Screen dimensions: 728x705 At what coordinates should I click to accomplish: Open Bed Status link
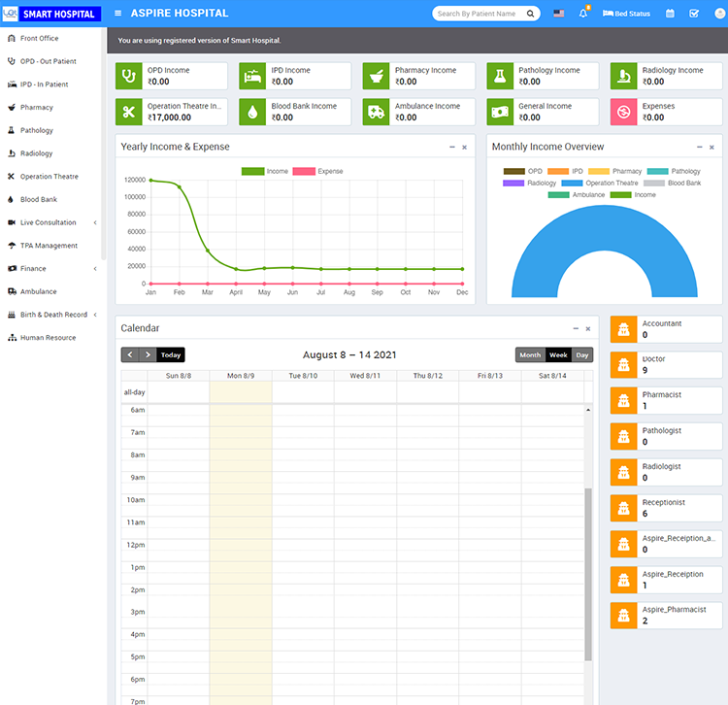(626, 14)
